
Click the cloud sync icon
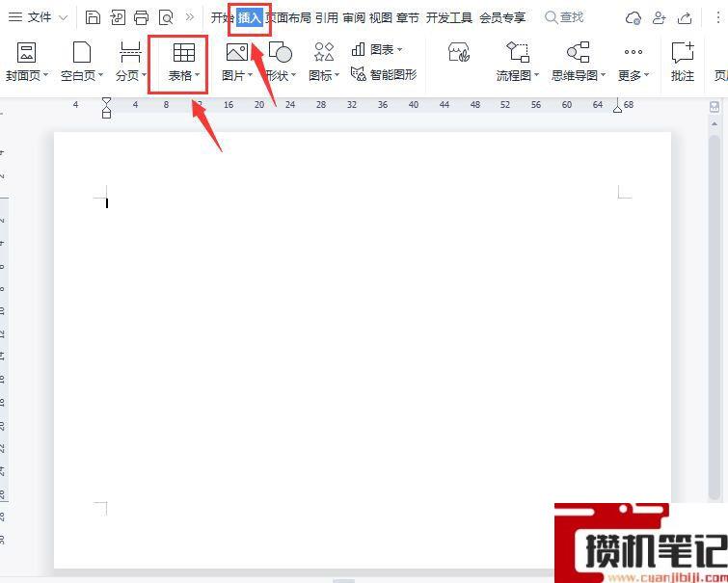tap(634, 17)
